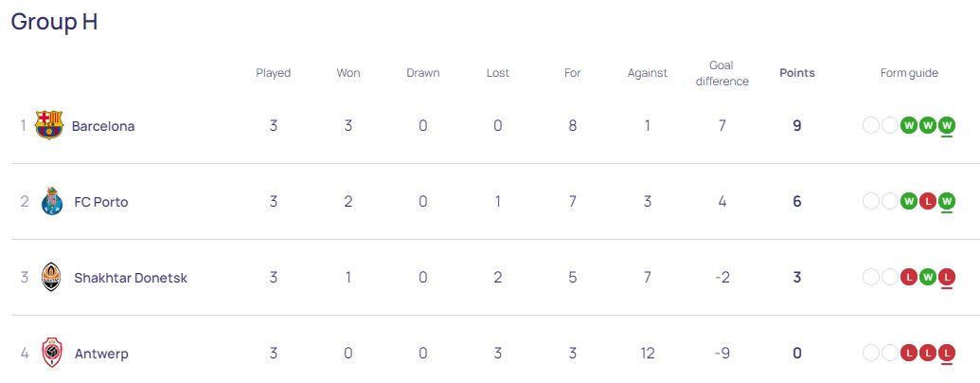Click the Antwerp club crest
This screenshot has height=383, width=980.
coord(52,353)
